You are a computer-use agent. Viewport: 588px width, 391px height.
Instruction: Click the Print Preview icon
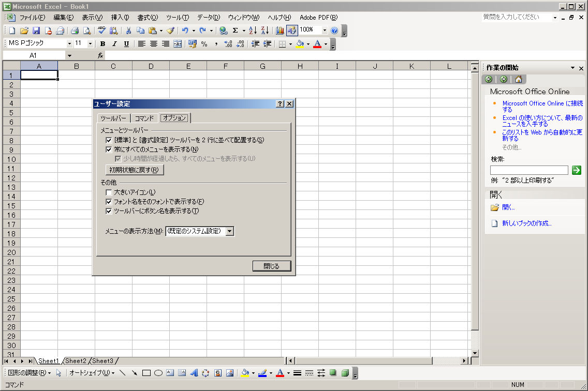(87, 31)
